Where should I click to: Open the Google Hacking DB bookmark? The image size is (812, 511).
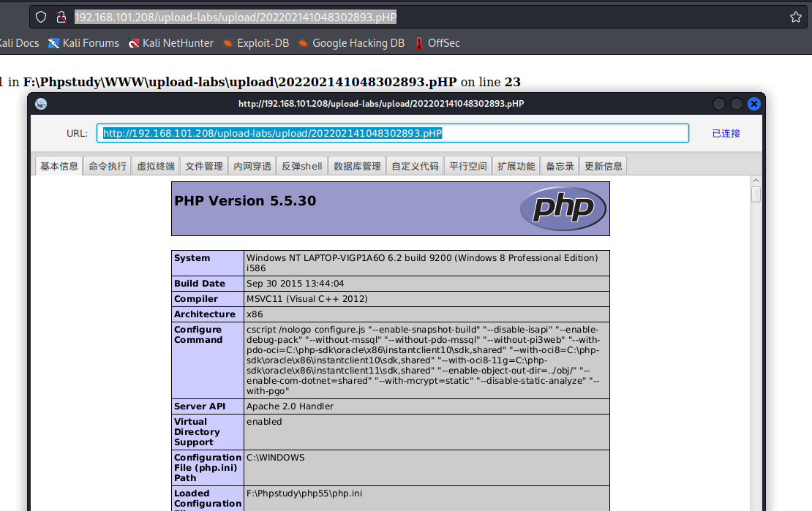coord(351,43)
